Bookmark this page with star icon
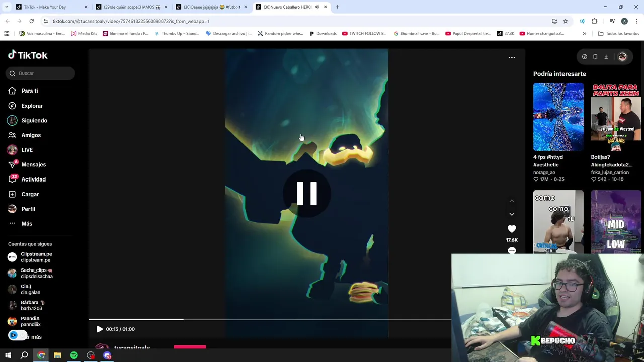Screen dimensions: 644x362 click(566, 21)
